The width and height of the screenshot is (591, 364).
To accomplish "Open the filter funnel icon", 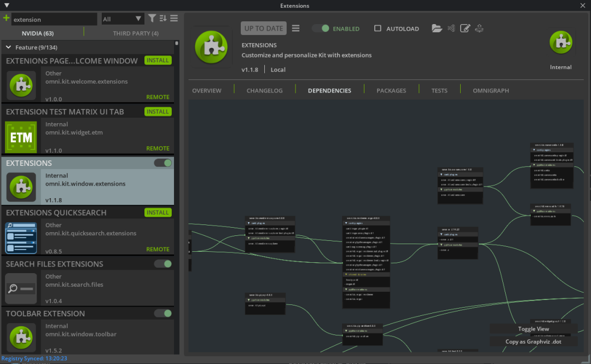I will 152,19.
